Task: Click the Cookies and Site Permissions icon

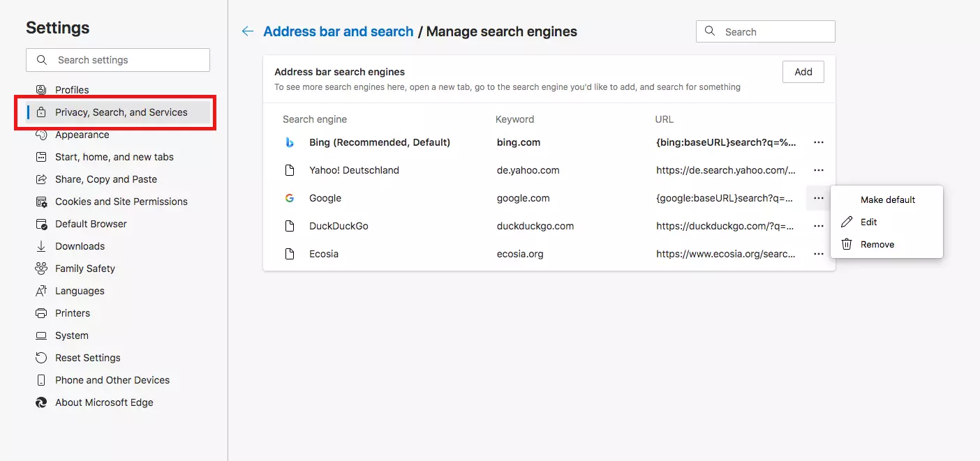Action: (x=41, y=202)
